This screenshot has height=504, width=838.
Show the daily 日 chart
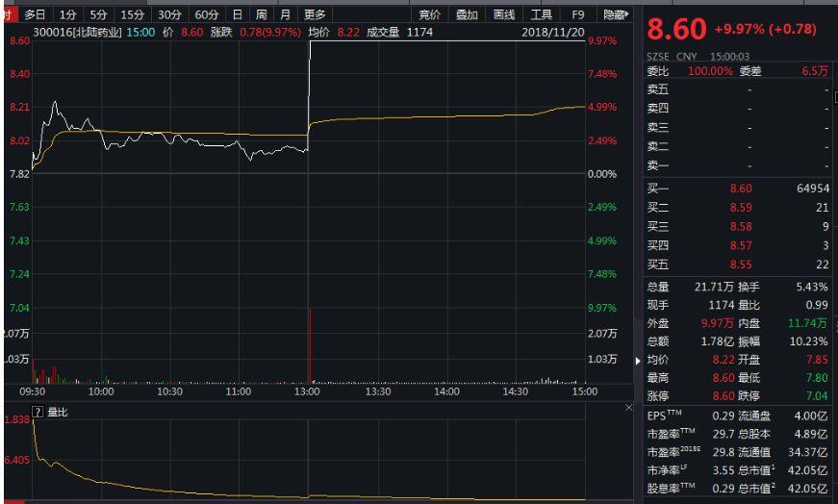pos(238,14)
